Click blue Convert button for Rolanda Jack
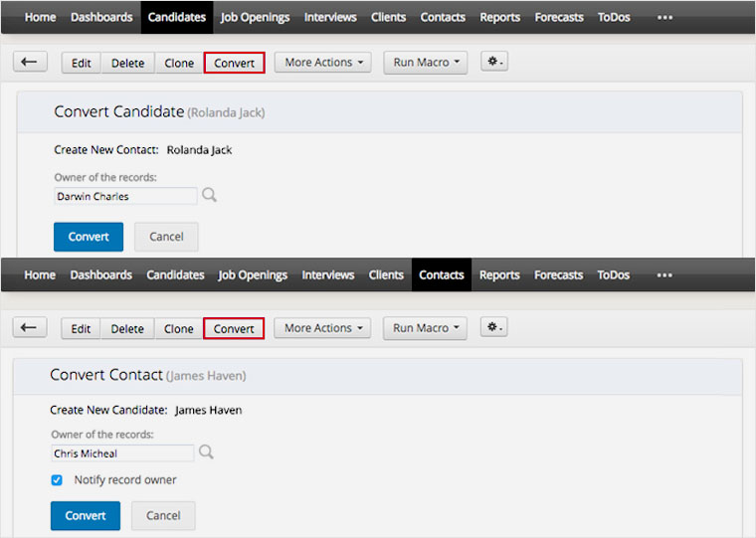Image resolution: width=756 pixels, height=538 pixels. (x=89, y=237)
